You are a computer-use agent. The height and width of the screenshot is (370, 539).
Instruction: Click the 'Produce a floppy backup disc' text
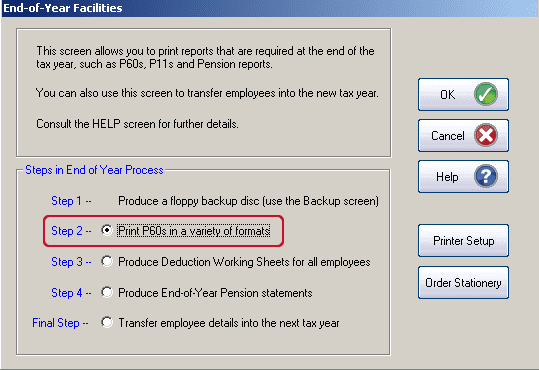click(x=248, y=201)
